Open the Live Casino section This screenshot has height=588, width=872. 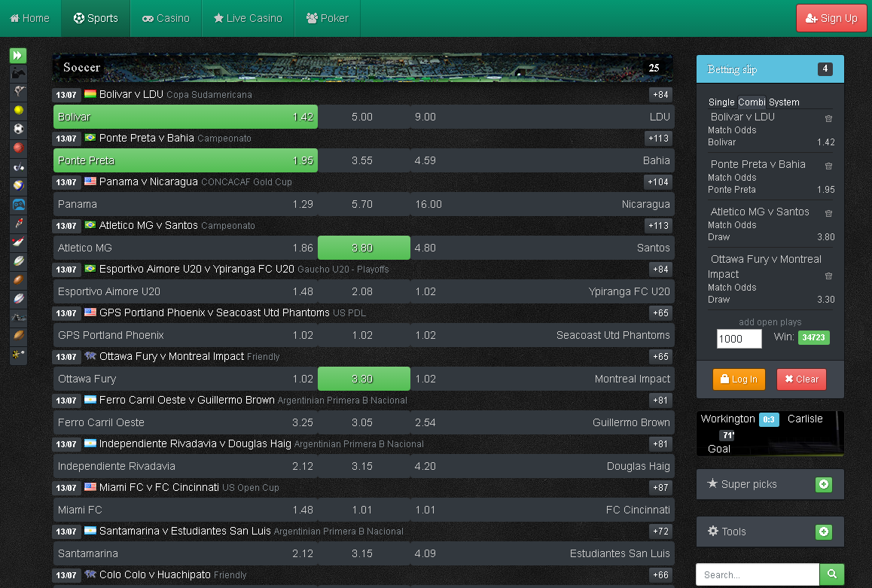click(248, 18)
